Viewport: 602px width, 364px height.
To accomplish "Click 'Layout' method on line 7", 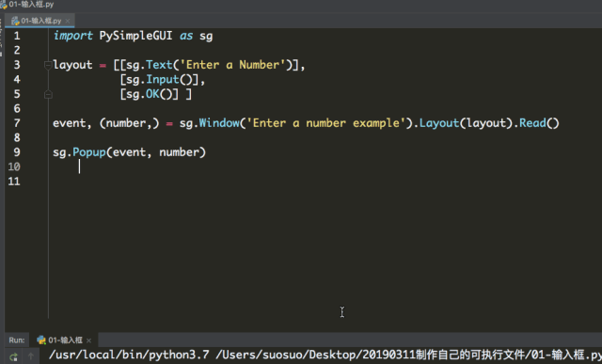I will pyautogui.click(x=439, y=123).
